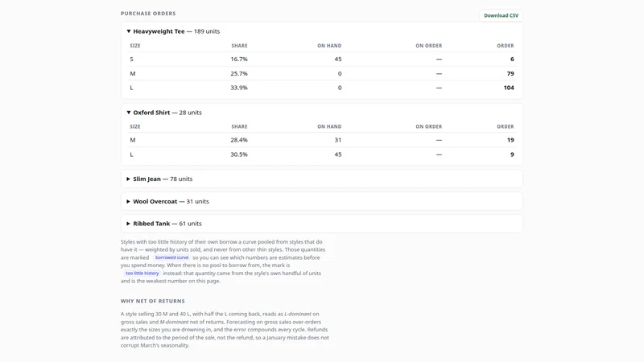Click the Heavyweight Tee ON ORDER column header

[x=428, y=46]
